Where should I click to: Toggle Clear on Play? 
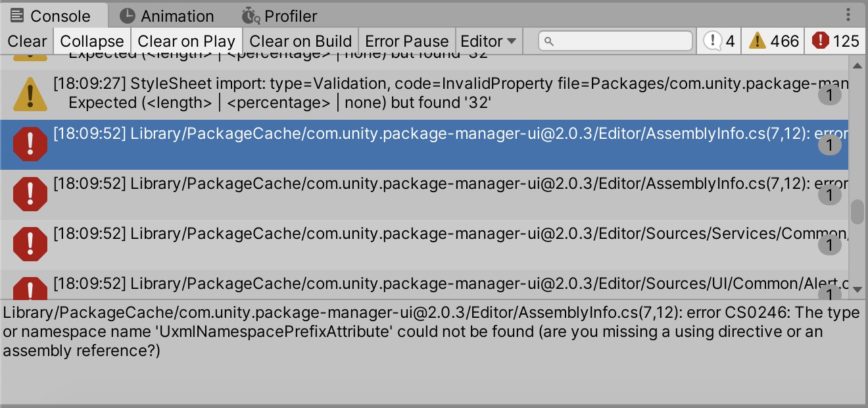click(186, 40)
